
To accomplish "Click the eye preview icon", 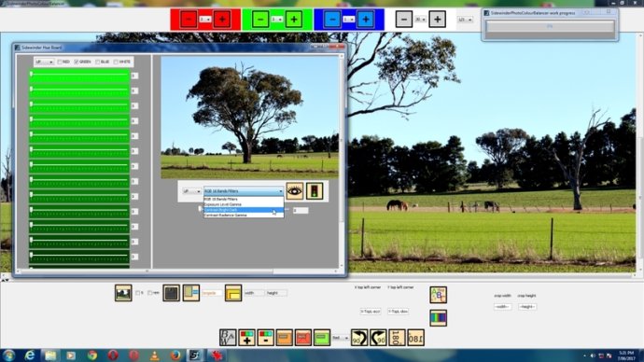I will (x=295, y=191).
